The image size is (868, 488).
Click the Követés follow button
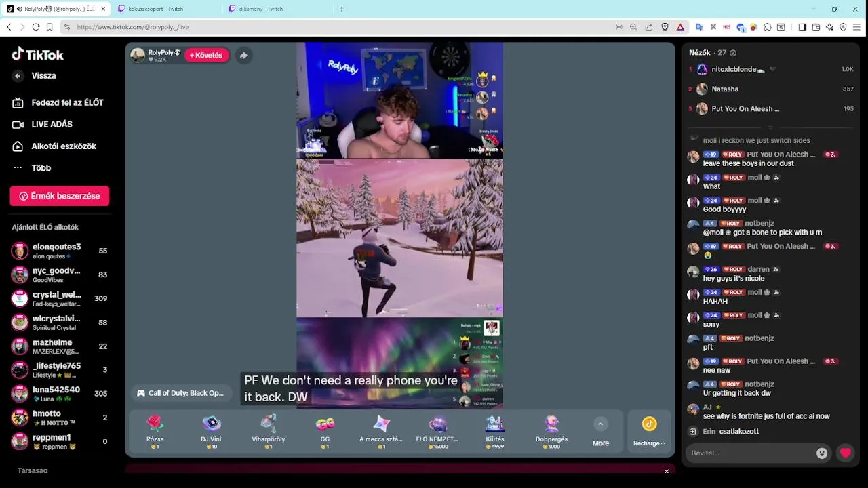click(206, 56)
